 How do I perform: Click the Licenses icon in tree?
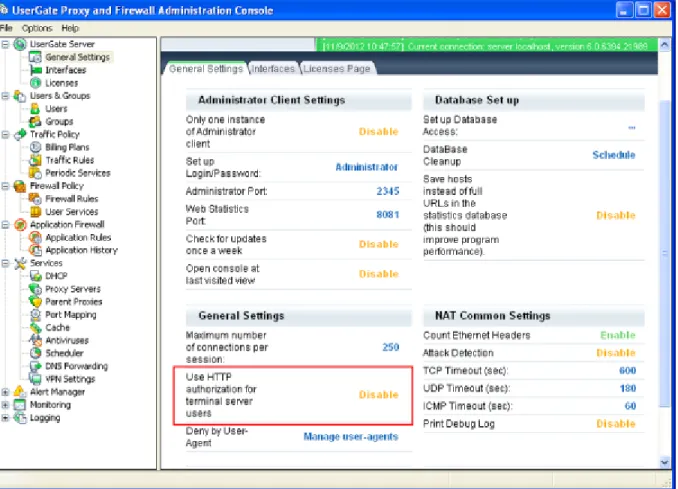click(x=35, y=83)
